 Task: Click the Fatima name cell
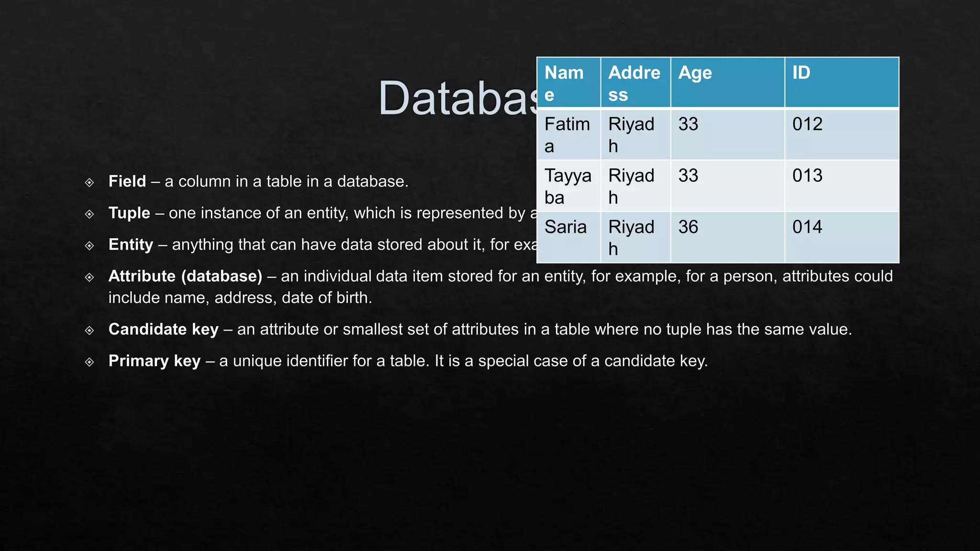pos(569,134)
